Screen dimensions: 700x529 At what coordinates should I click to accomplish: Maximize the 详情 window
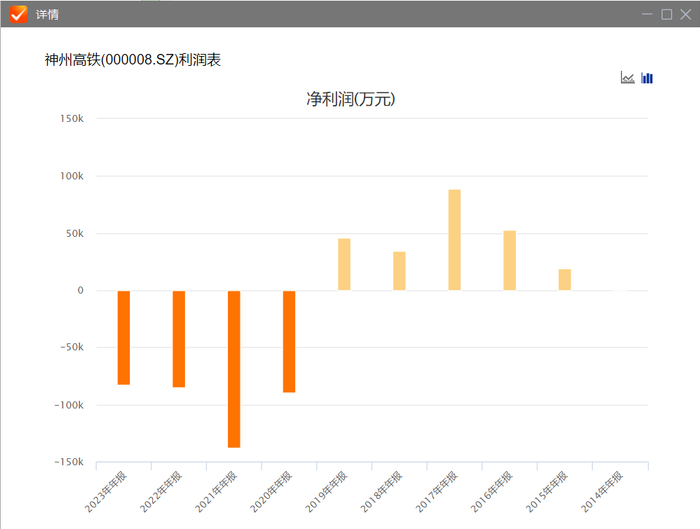coord(667,14)
